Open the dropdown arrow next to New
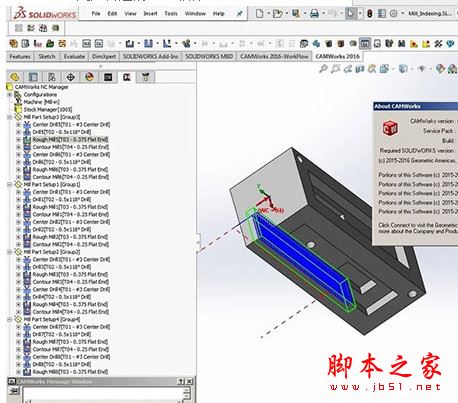 (268, 14)
